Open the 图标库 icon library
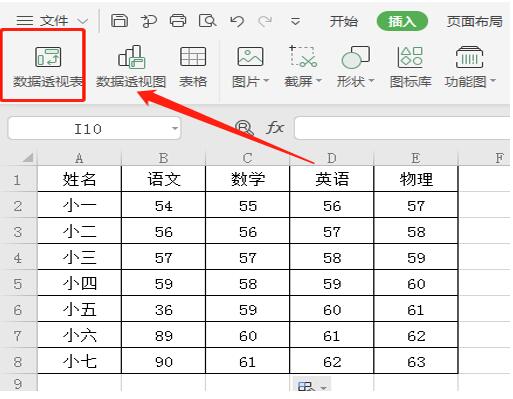Viewport: 513px width, 399px height. click(x=411, y=67)
